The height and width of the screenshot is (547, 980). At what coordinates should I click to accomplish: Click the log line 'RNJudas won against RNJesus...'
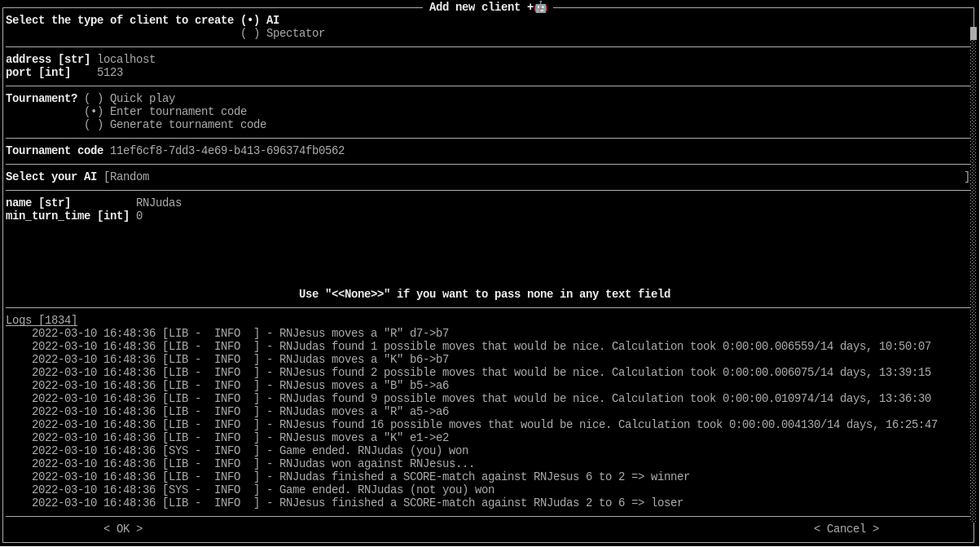click(x=253, y=464)
